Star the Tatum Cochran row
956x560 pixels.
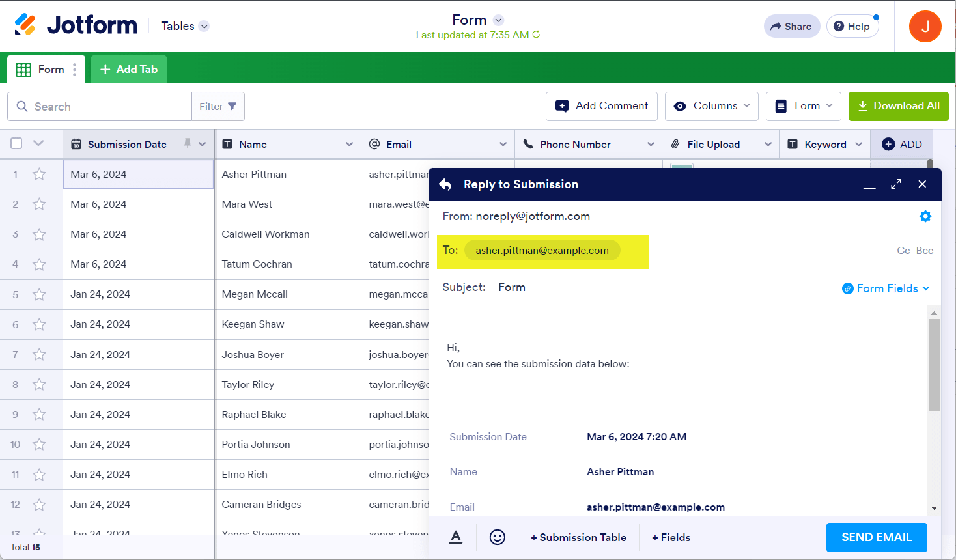pyautogui.click(x=40, y=264)
